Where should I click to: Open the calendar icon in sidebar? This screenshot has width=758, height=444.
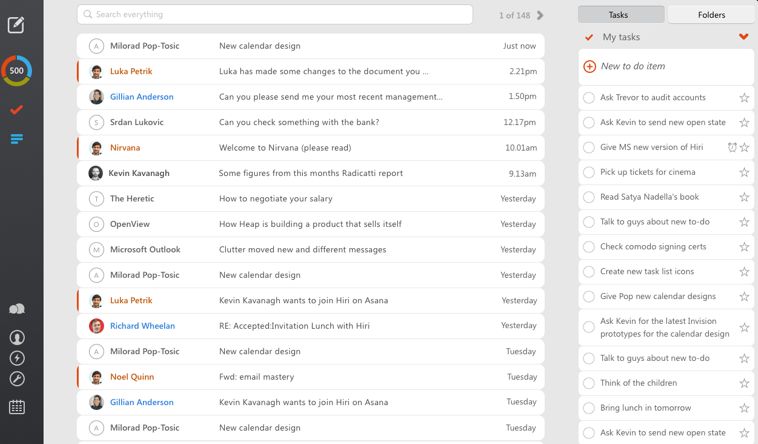pyautogui.click(x=16, y=407)
